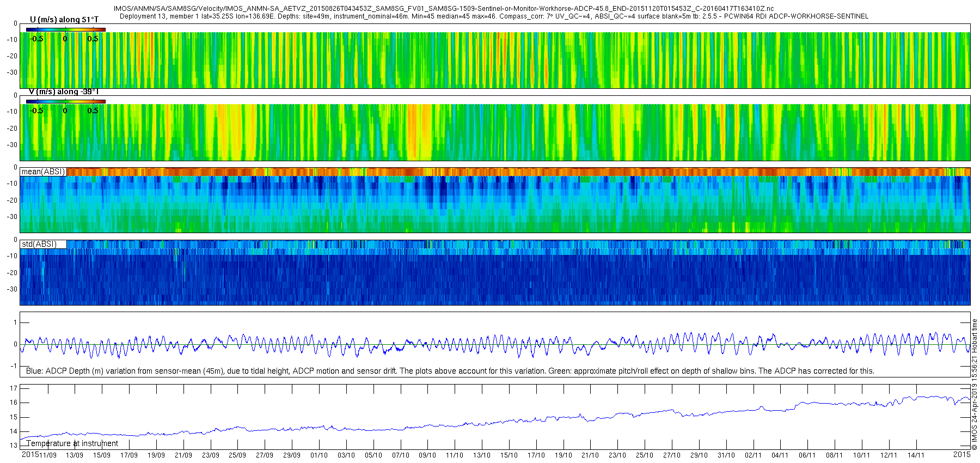Click the '17/09' date tick label
This screenshot has height=463, width=980.
[x=129, y=455]
